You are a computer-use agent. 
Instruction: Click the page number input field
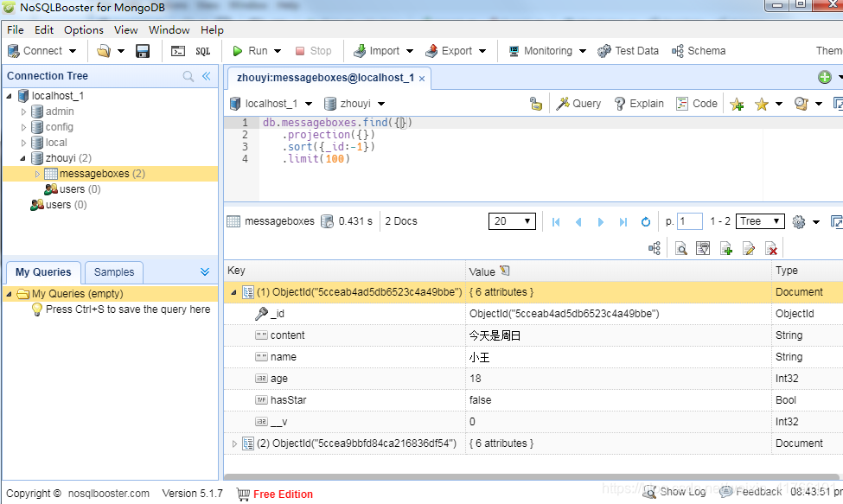(x=690, y=221)
